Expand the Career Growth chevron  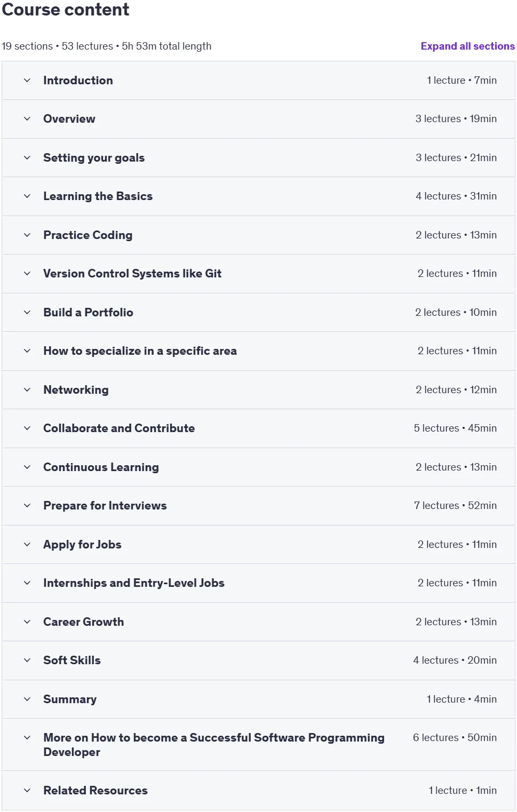(27, 622)
